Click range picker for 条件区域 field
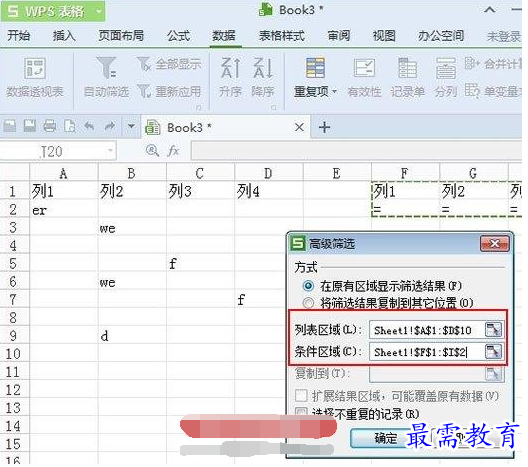528x467 pixels. pyautogui.click(x=494, y=353)
